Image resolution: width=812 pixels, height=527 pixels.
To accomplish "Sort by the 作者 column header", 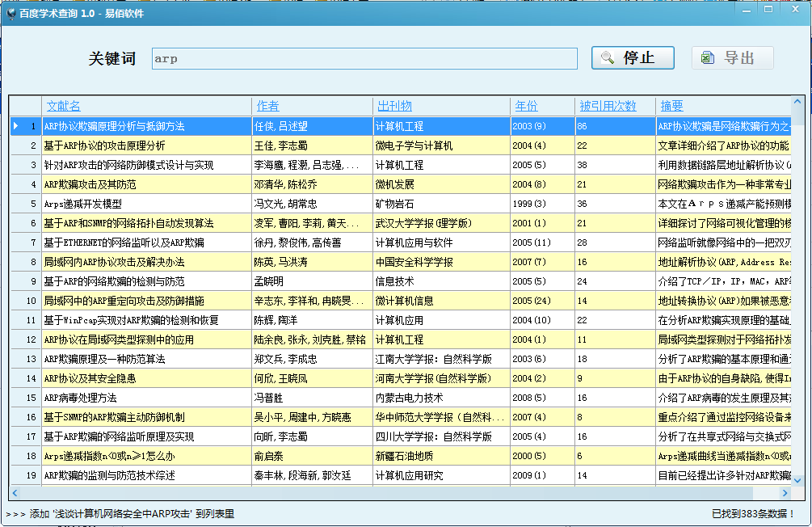I will pyautogui.click(x=267, y=106).
